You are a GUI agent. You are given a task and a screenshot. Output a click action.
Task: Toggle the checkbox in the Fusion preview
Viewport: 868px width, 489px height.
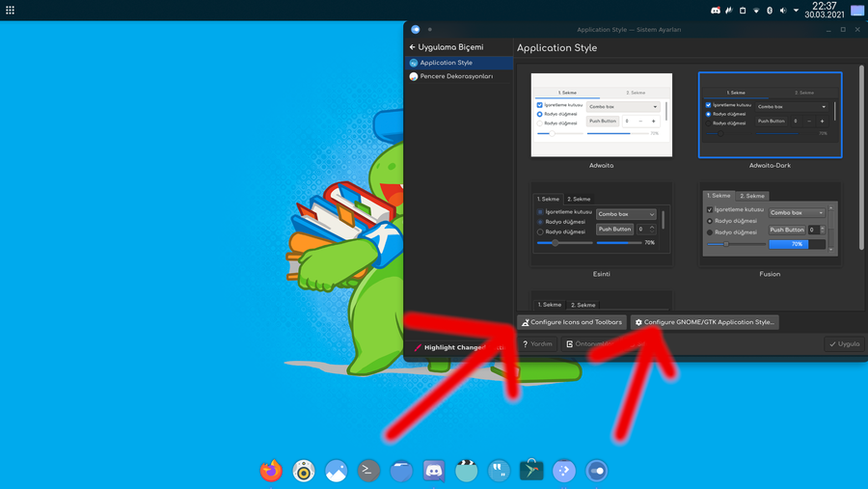(x=710, y=209)
